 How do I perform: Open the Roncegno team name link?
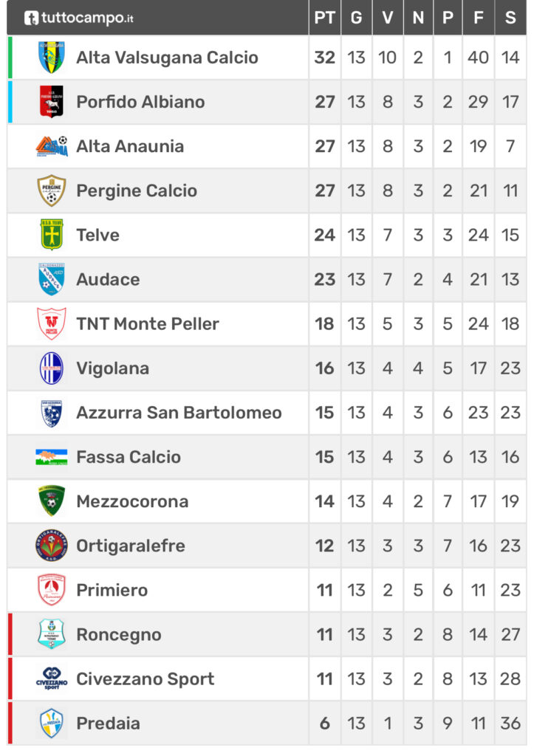pos(119,635)
